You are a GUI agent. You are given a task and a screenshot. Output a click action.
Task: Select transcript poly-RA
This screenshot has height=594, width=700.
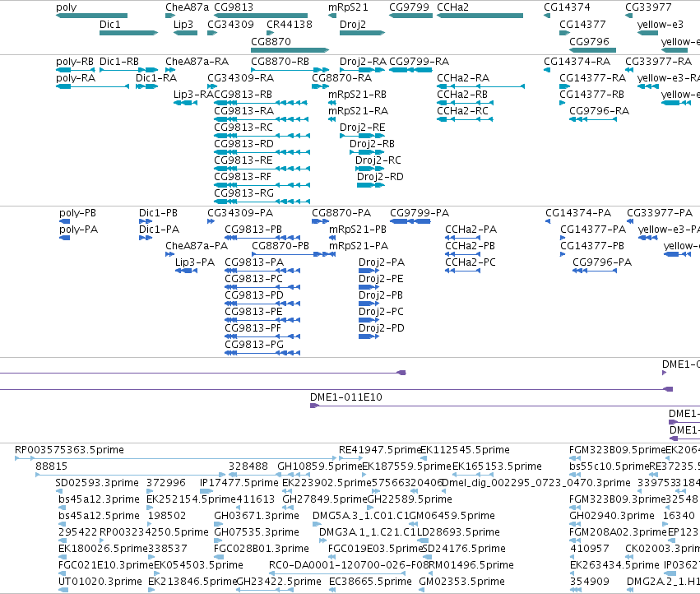[92, 86]
